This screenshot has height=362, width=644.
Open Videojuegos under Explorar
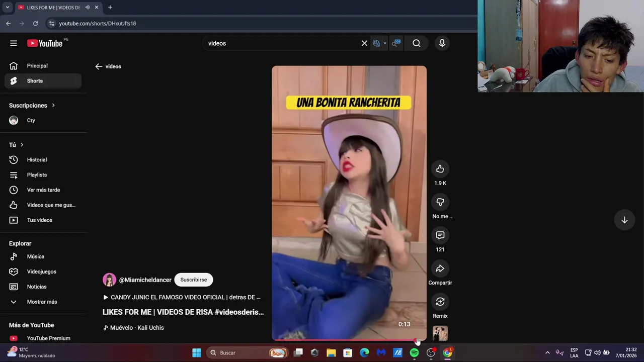point(43,271)
